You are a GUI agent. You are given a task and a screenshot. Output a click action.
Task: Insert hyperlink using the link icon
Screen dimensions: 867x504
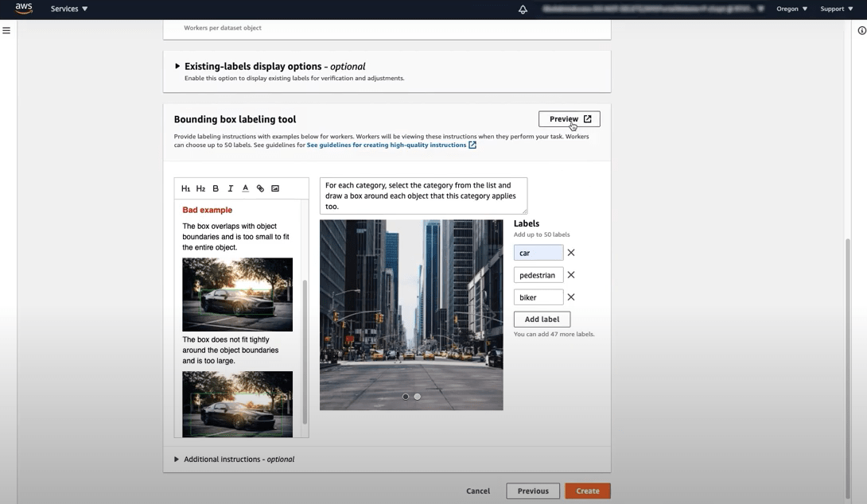pyautogui.click(x=260, y=188)
